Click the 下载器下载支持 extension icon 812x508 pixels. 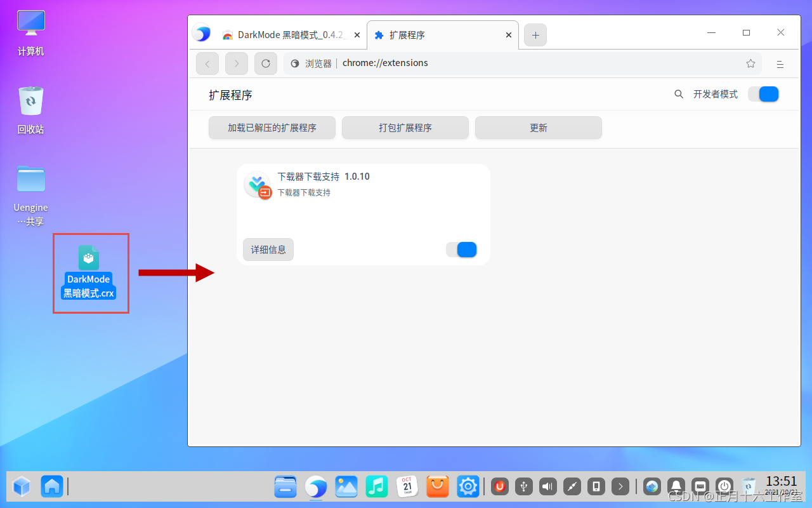(258, 185)
